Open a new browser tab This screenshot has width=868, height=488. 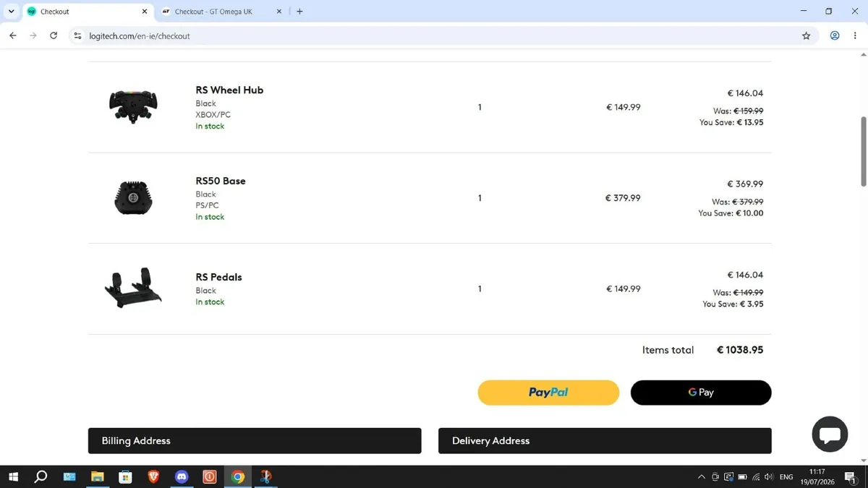[299, 12]
